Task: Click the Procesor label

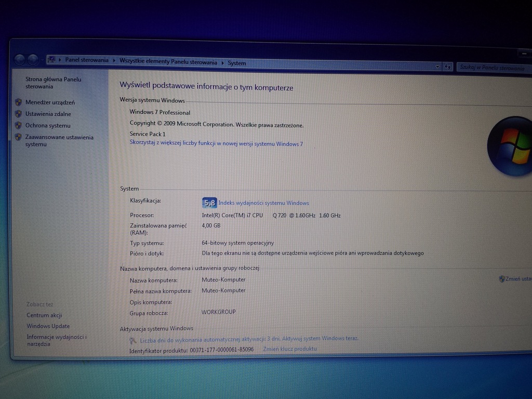Action: (142, 215)
